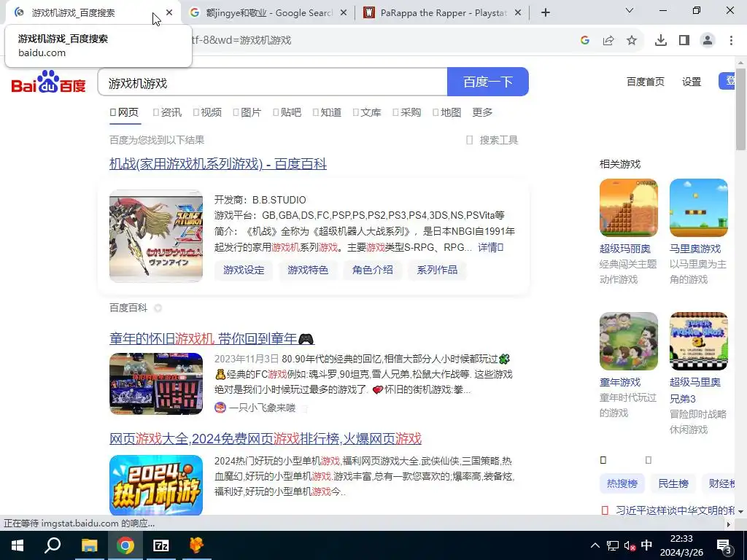Open author 一只小飞象来喽 profile
Viewport: 747px width, 560px height.
click(x=262, y=408)
